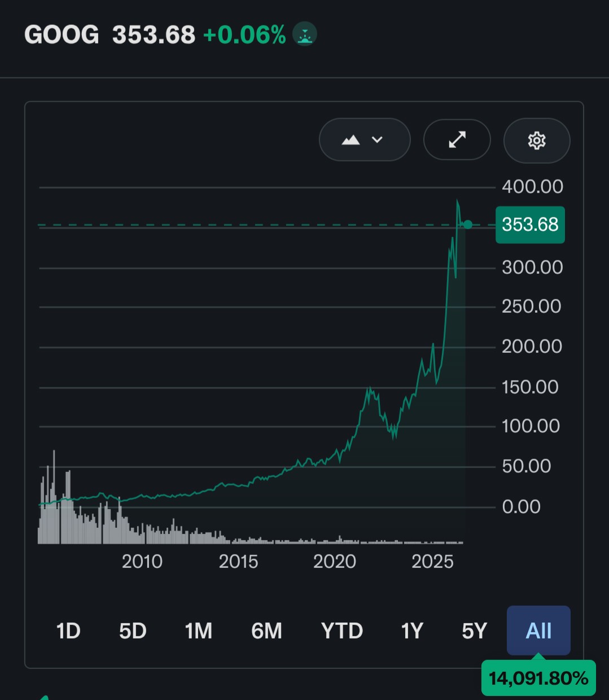Click the 2025 year label
609x700 pixels.
click(x=432, y=561)
